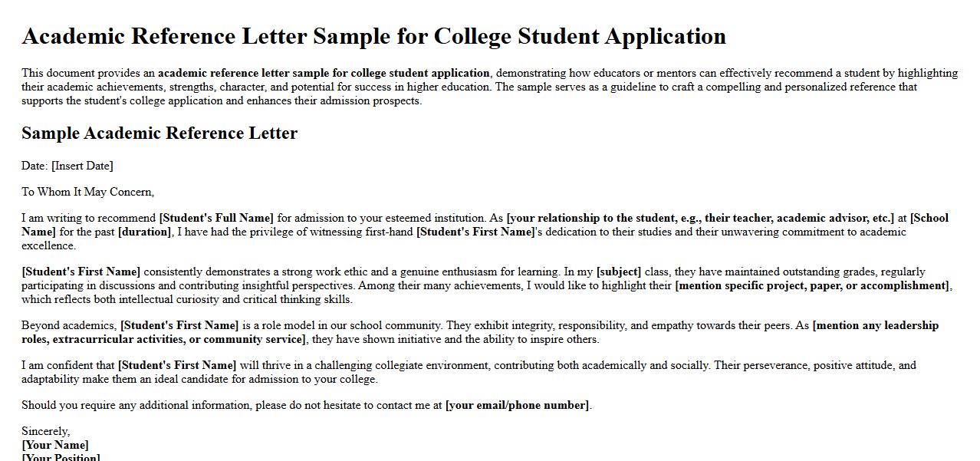This screenshot has height=461, width=980.
Task: Click the '[subject]' placeholder text
Action: (x=618, y=272)
